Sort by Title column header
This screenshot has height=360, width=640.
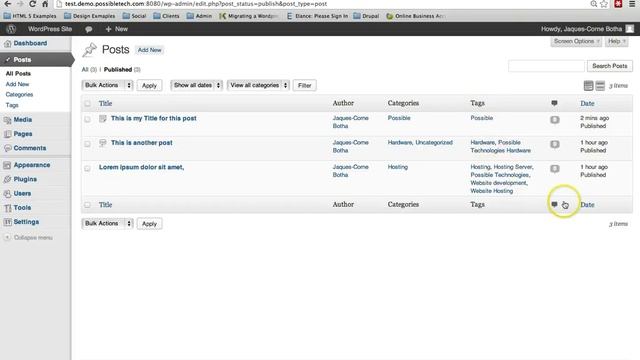click(x=105, y=104)
